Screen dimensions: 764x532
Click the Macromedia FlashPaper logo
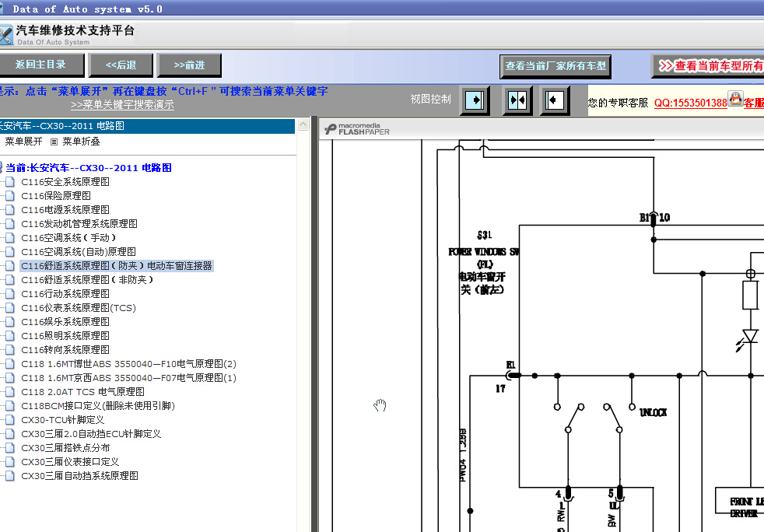(x=357, y=129)
